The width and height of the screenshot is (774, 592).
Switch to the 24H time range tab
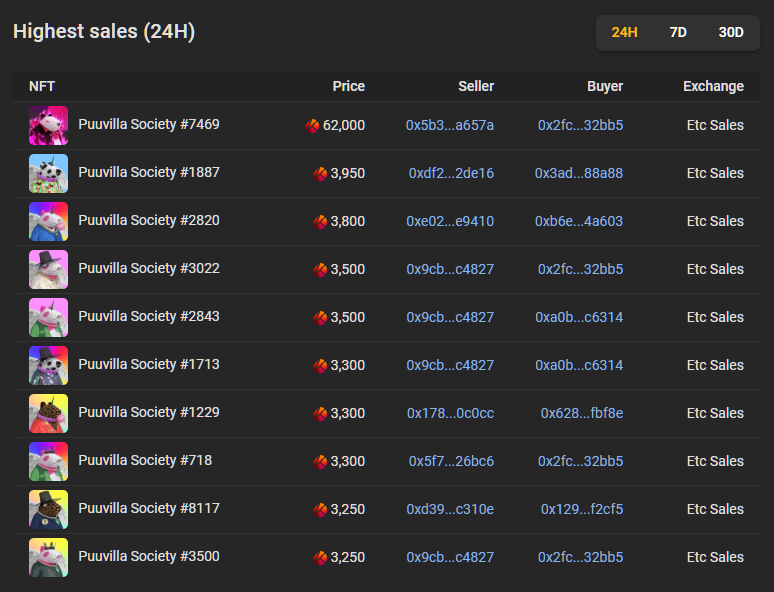[x=624, y=33]
